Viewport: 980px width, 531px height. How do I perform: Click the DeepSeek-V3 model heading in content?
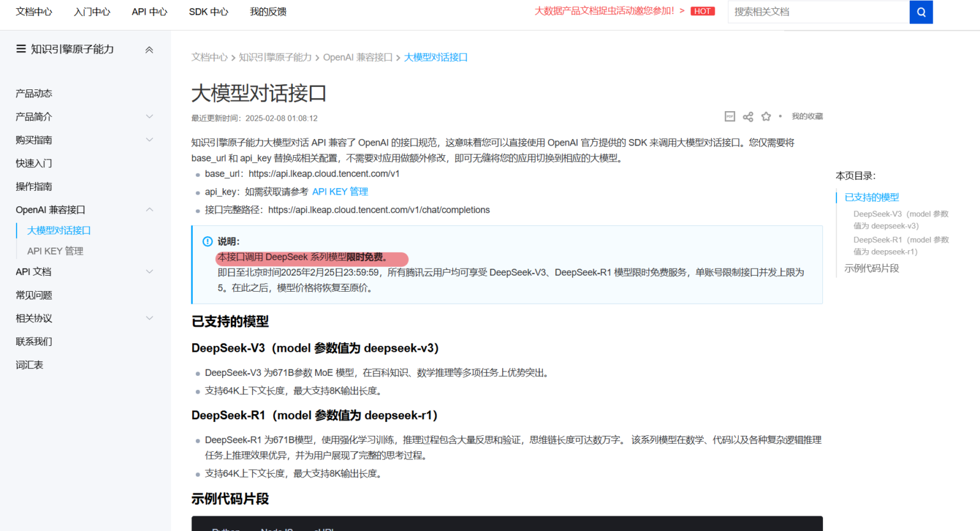click(315, 348)
